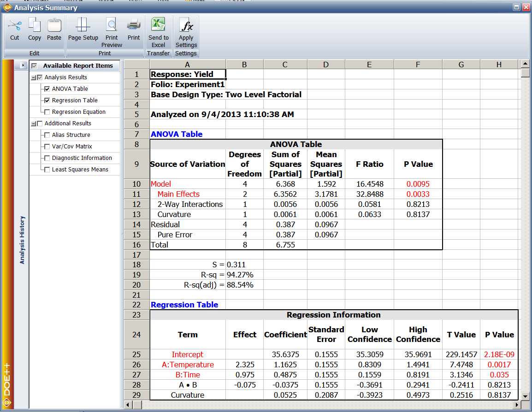The height and width of the screenshot is (412, 532).
Task: Click the '2-Way Interactions' row label
Action: (x=190, y=204)
